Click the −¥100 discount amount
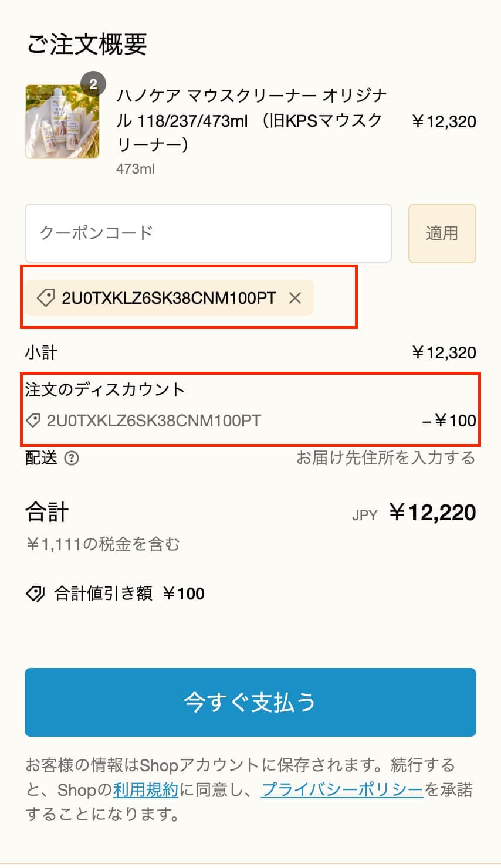 click(449, 421)
